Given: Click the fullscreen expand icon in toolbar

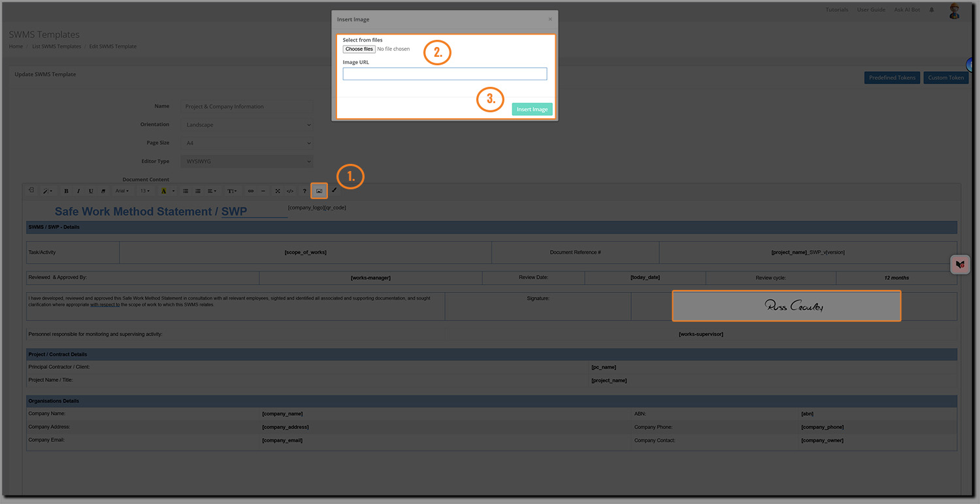Looking at the screenshot, I should pos(277,191).
